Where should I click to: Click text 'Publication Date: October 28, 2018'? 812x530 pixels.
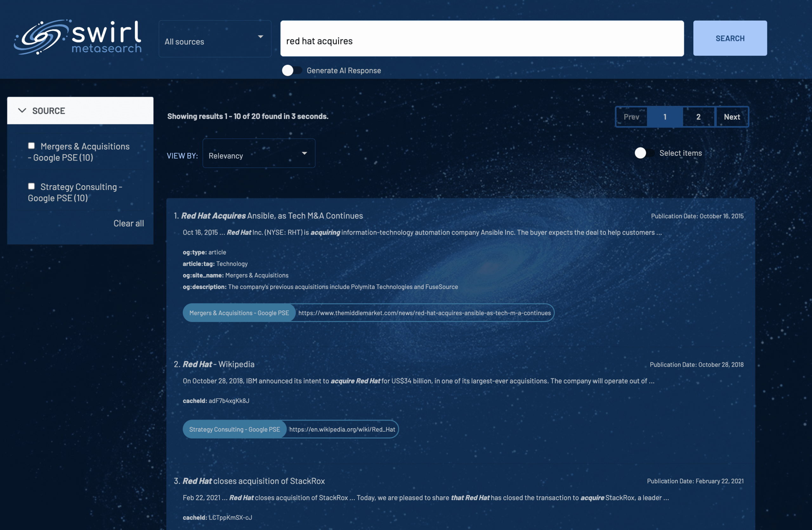coord(696,364)
